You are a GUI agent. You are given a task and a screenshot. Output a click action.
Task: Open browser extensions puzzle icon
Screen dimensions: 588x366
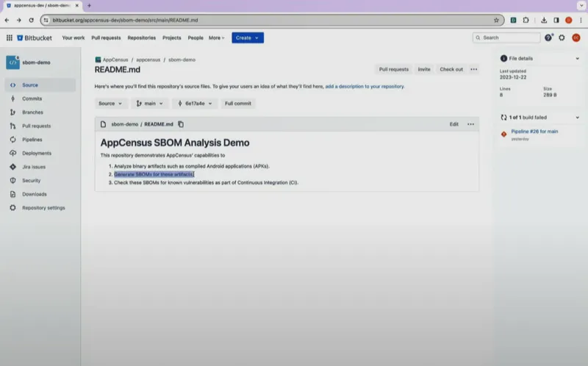(x=526, y=21)
